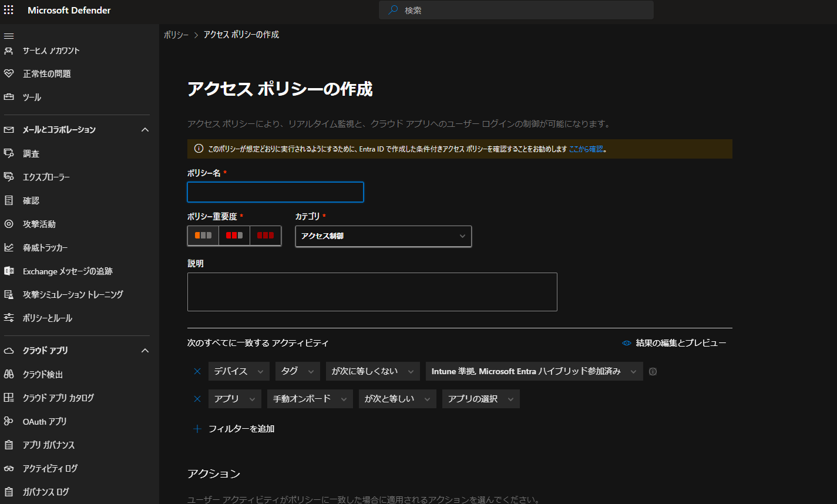Focus the ポリシー名 text field
Screen dimensions: 837x504
point(275,192)
